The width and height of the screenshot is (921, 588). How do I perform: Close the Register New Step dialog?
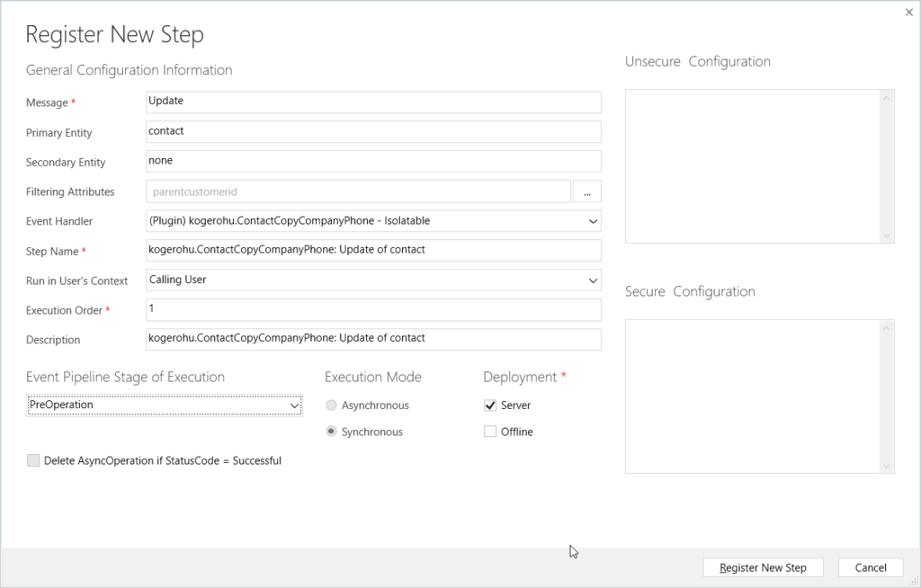tap(908, 12)
